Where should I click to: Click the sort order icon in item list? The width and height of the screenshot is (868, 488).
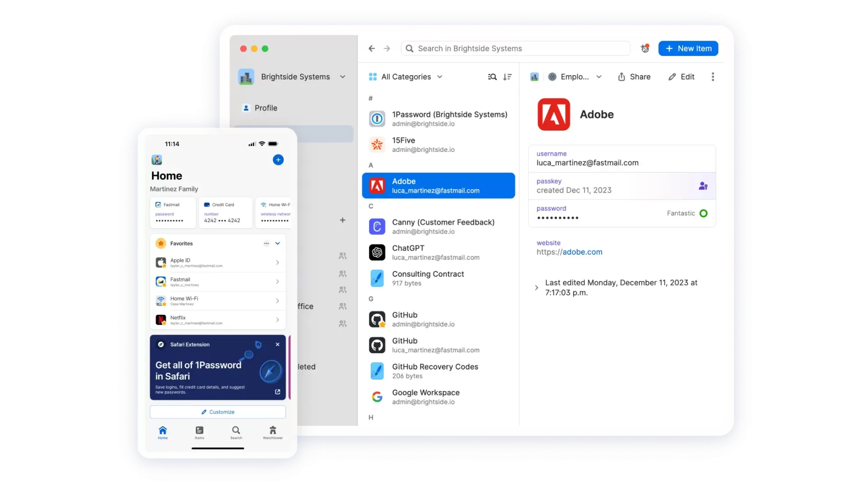click(x=507, y=77)
